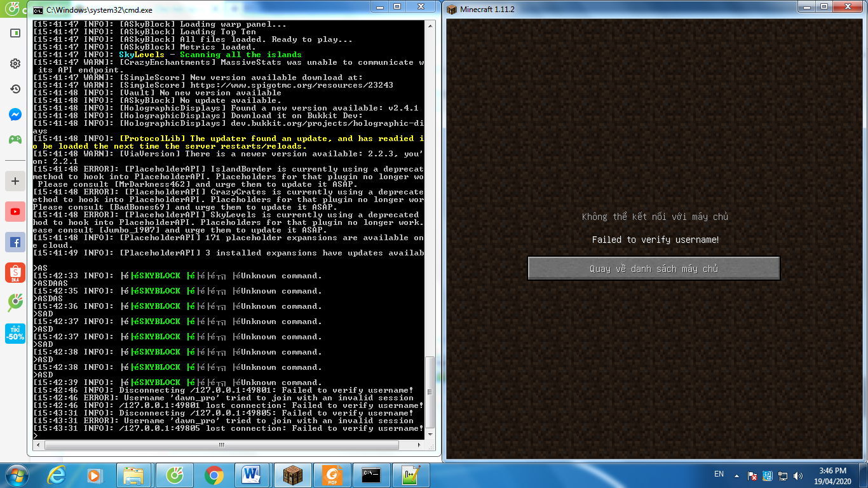Click the SimpleScore spigotmc.org URL line
Viewport: 868px width, 488px height.
click(213, 85)
